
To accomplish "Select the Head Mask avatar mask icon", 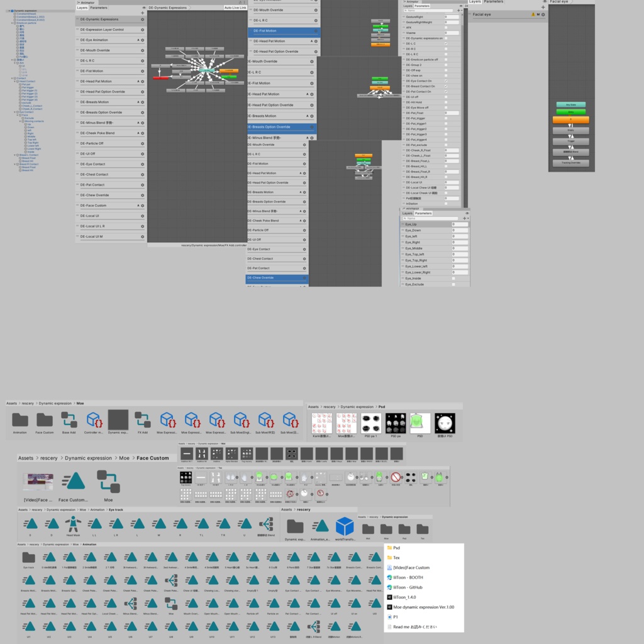I will pos(71,523).
